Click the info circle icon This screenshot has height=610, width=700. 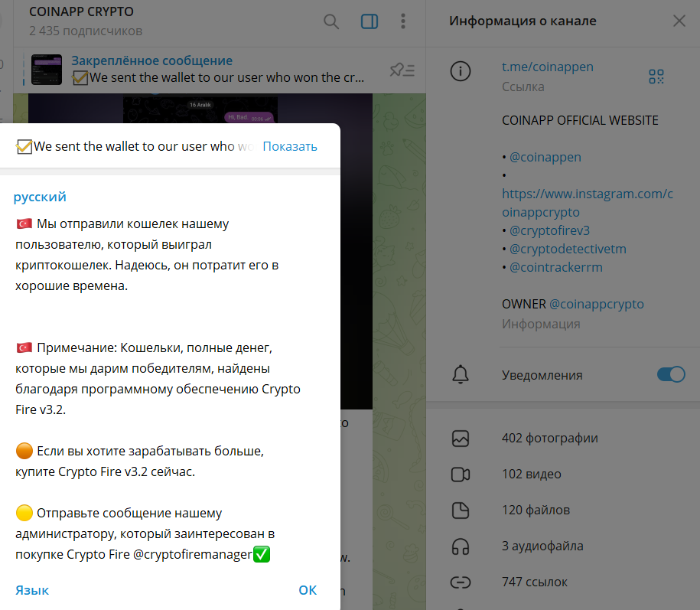click(461, 71)
